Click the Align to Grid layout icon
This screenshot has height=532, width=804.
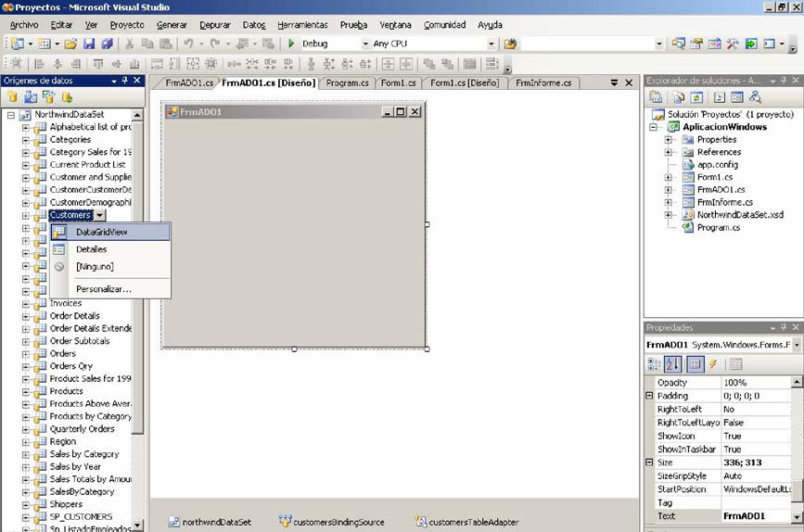[16, 64]
